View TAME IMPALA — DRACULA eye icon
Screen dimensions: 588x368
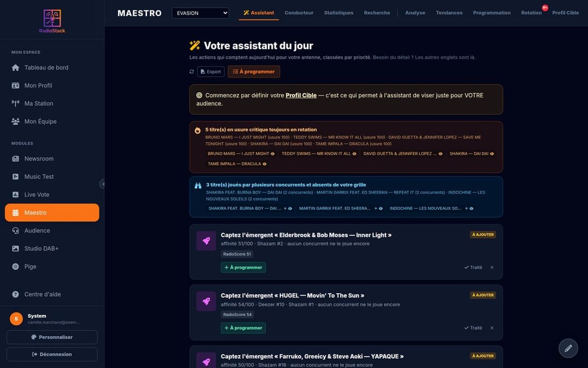[265, 164]
